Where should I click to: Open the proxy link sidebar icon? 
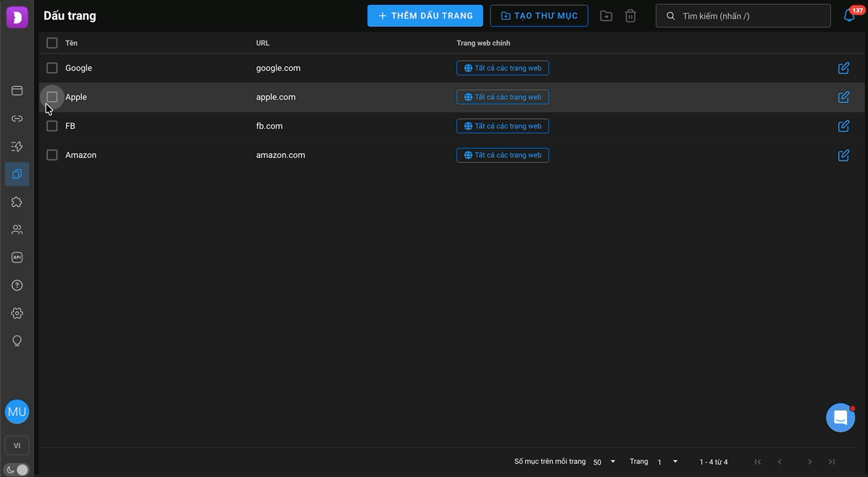coord(17,119)
